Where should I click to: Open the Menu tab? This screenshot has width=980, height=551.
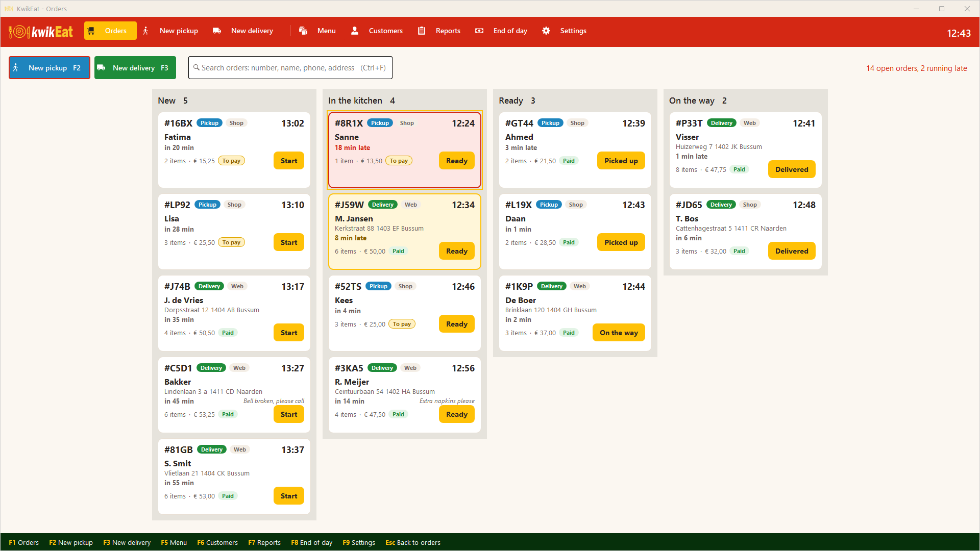tap(317, 31)
